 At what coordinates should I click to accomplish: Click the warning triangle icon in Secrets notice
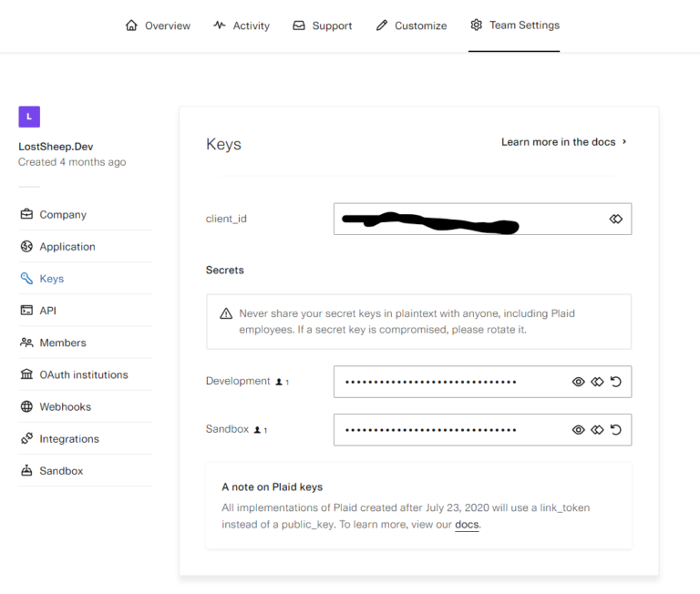[x=226, y=313]
